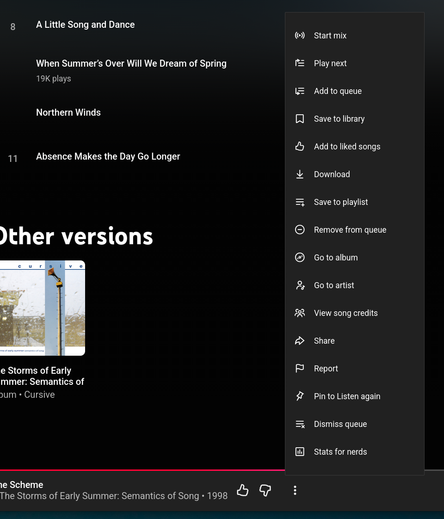Click the Play next icon
The height and width of the screenshot is (519, 444).
click(300, 63)
